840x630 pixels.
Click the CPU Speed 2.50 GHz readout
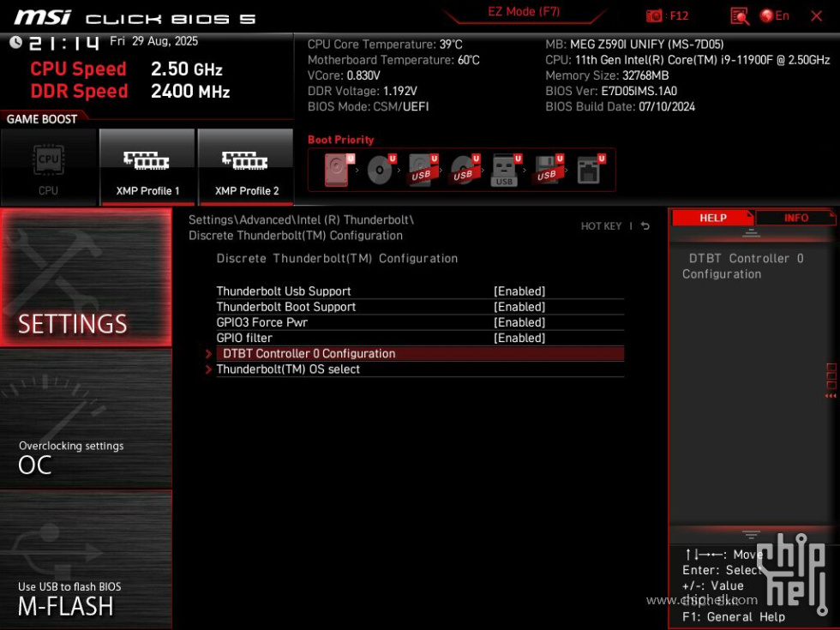[x=127, y=69]
